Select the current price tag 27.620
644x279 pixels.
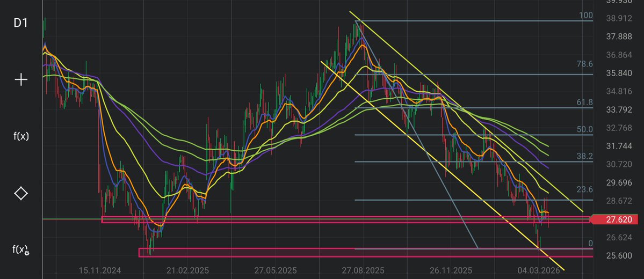[x=613, y=219]
